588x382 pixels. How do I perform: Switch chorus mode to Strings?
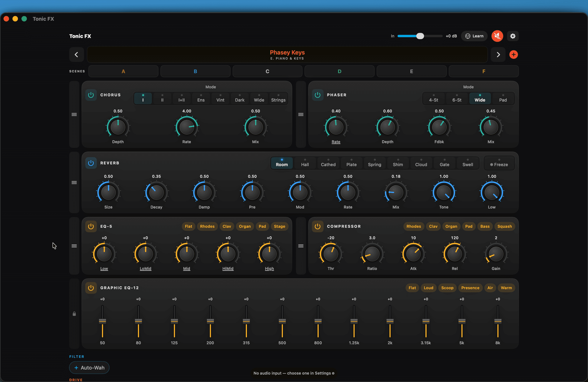tap(278, 99)
